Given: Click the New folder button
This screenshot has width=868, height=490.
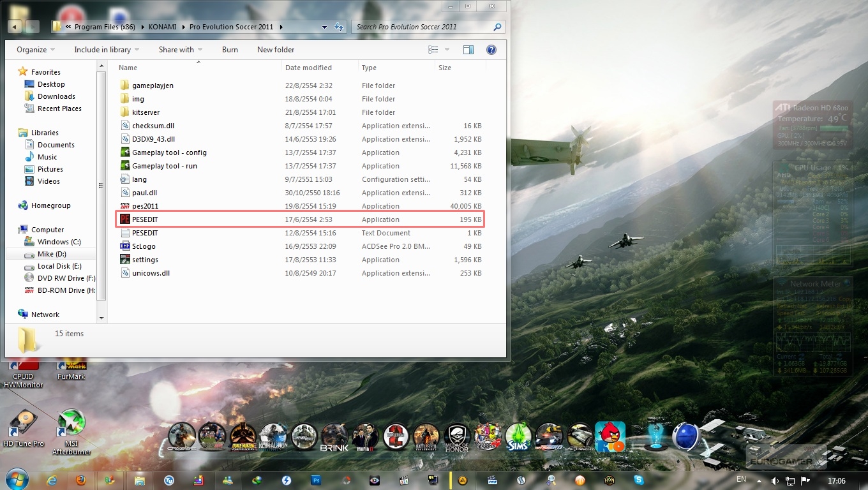Looking at the screenshot, I should pos(276,50).
